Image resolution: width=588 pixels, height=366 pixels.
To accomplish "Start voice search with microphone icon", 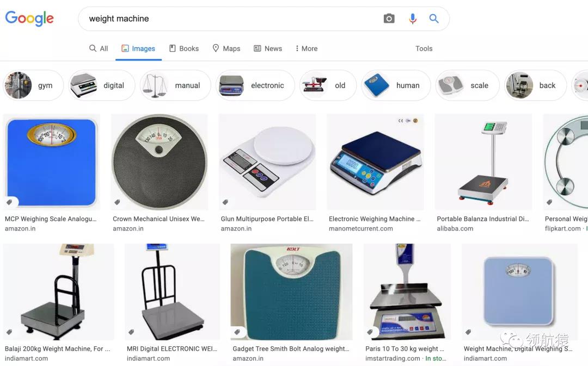I will (413, 18).
